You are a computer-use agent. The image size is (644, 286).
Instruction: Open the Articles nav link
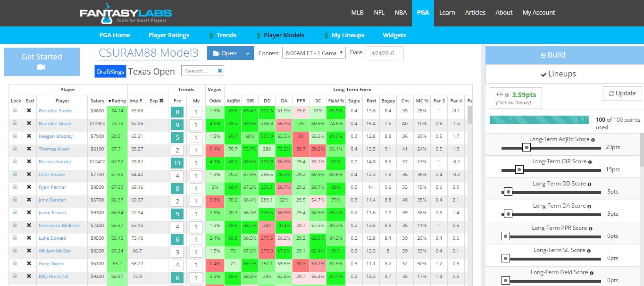click(x=475, y=13)
